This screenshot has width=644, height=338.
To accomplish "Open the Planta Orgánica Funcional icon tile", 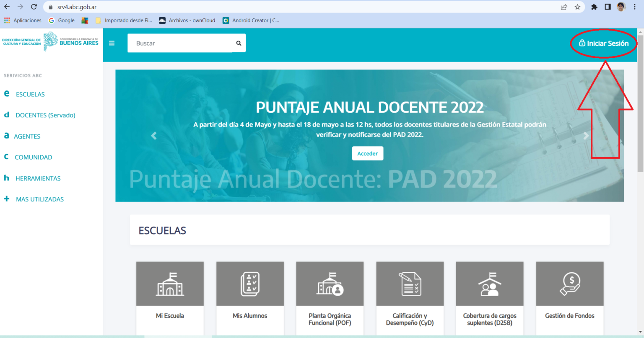I will (330, 284).
